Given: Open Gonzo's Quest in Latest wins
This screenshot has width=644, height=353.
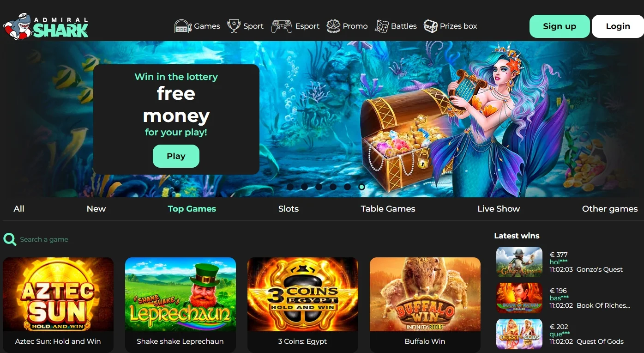Looking at the screenshot, I should tap(519, 262).
